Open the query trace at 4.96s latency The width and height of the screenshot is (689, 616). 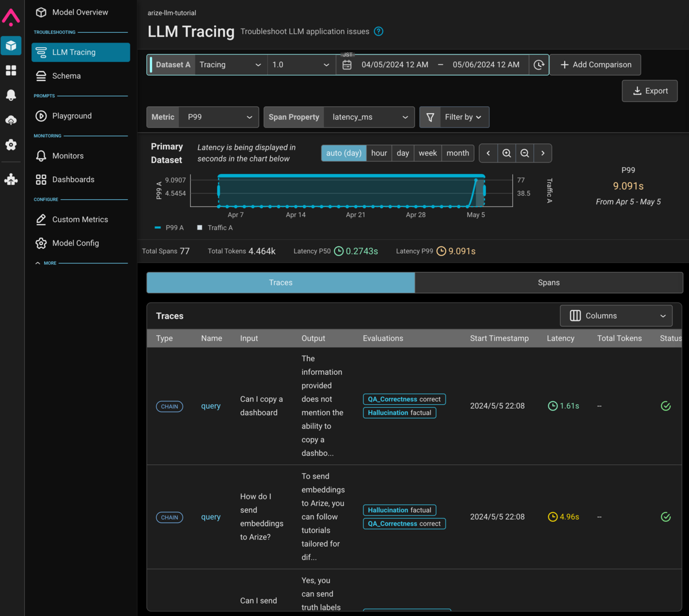pyautogui.click(x=211, y=517)
